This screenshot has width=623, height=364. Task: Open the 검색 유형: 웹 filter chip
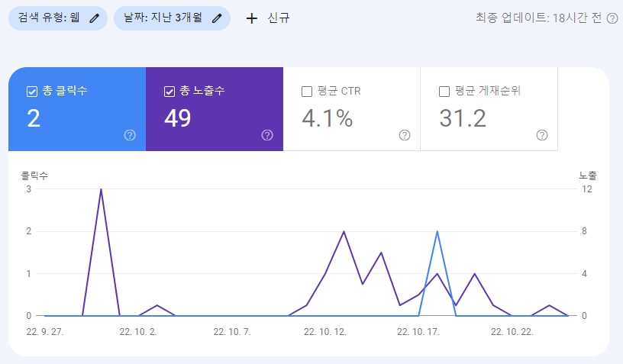(58, 18)
